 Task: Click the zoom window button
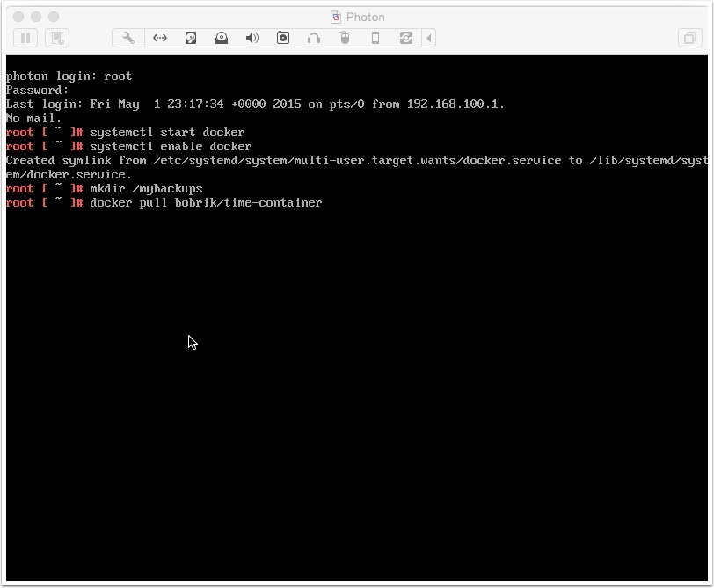click(54, 17)
